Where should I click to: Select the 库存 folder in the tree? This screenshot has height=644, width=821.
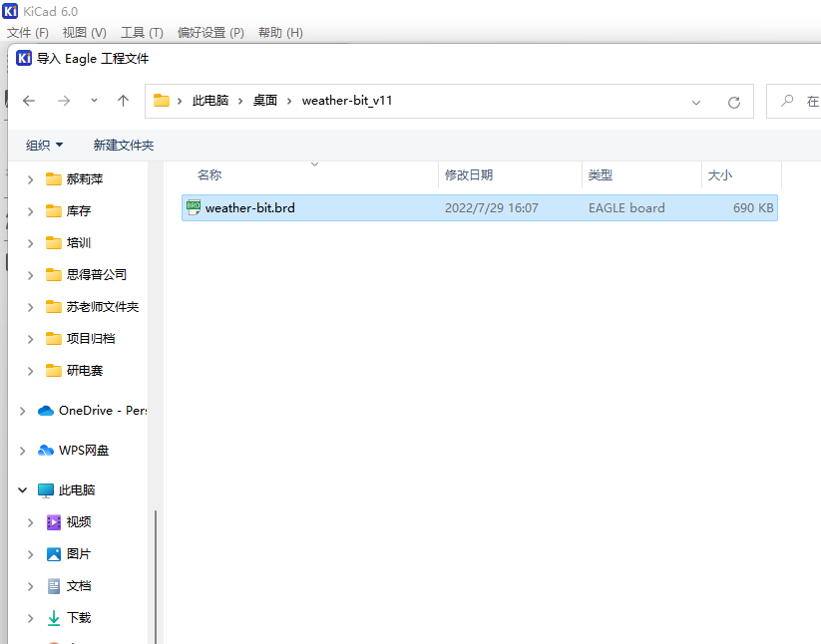79,210
